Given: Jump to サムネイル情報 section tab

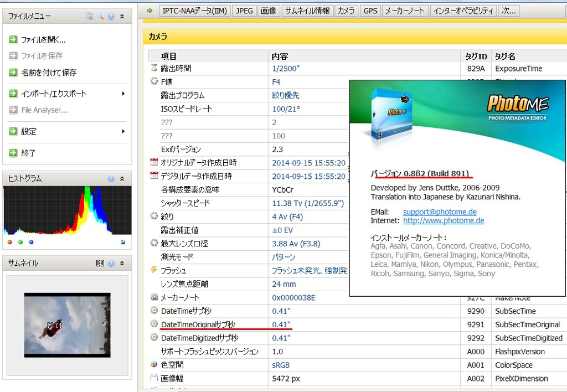Looking at the screenshot, I should [x=308, y=11].
